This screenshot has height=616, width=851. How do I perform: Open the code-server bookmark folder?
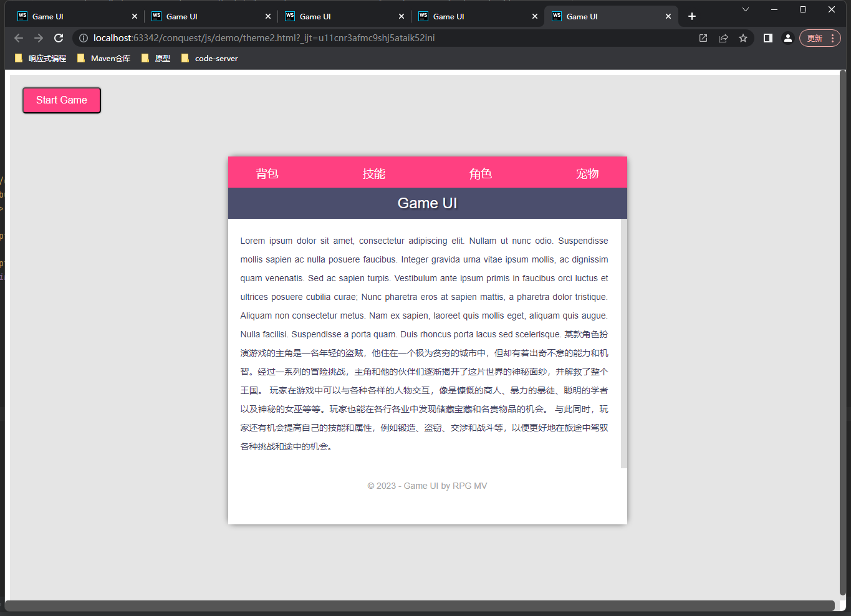pyautogui.click(x=209, y=59)
